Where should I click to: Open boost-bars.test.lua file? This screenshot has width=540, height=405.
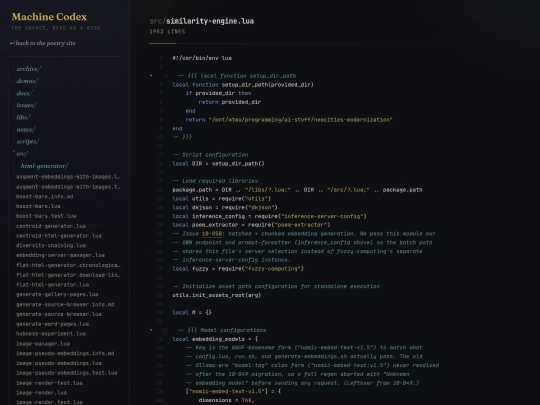click(x=46, y=216)
